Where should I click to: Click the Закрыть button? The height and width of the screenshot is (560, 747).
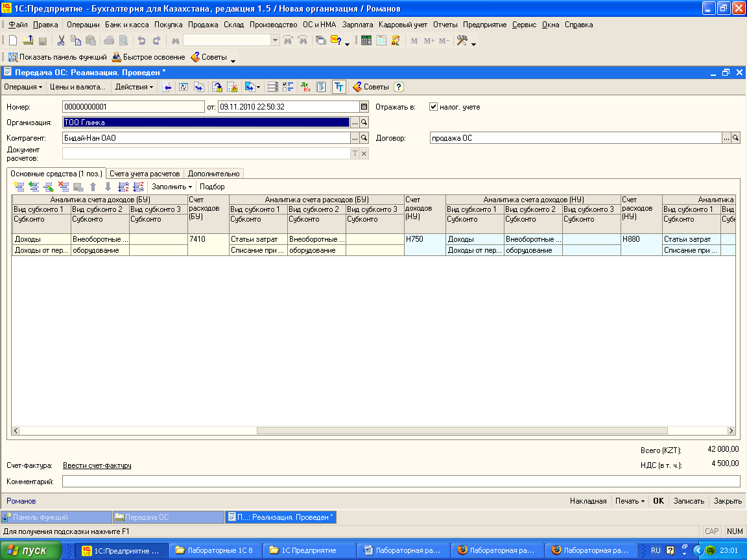[728, 501]
